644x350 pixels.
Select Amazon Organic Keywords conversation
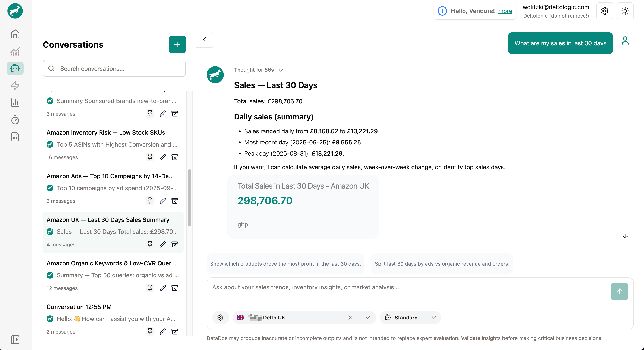pos(111,263)
